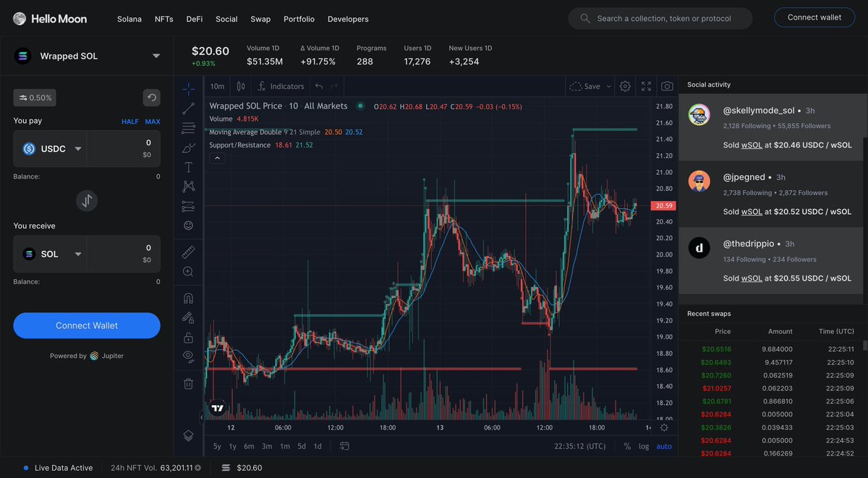The height and width of the screenshot is (478, 868).
Task: Click the refresh swap quote icon
Action: pos(151,98)
